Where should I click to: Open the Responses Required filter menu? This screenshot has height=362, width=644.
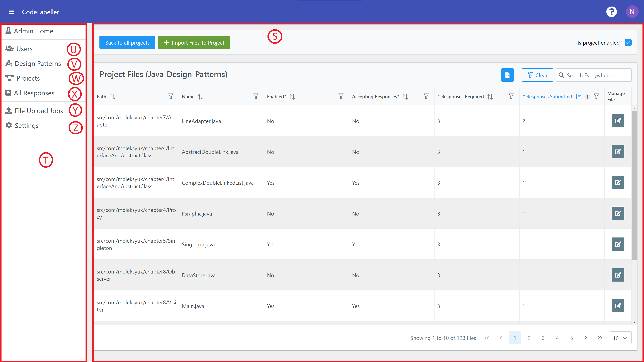coord(511,96)
